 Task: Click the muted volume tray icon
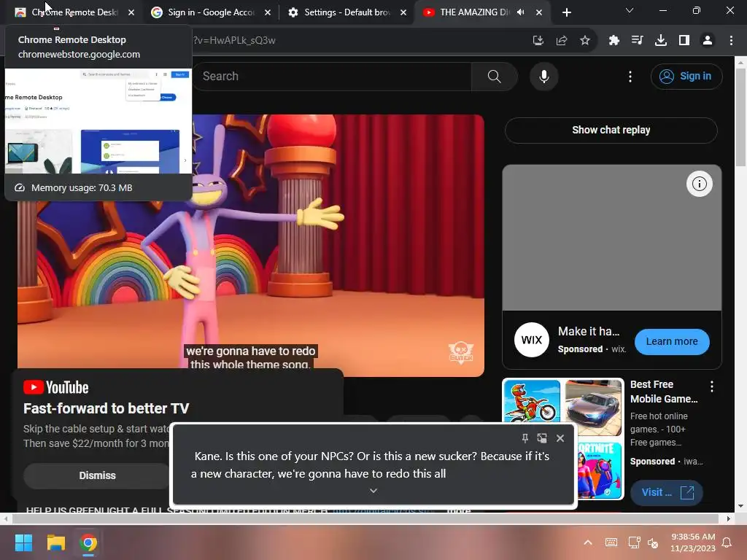[x=653, y=542]
